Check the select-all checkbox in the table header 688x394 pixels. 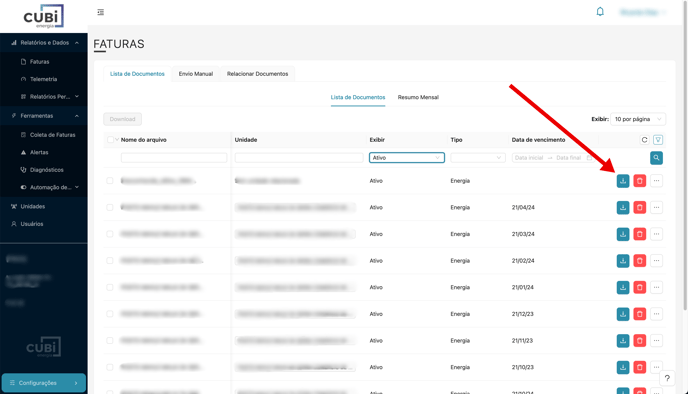click(110, 140)
